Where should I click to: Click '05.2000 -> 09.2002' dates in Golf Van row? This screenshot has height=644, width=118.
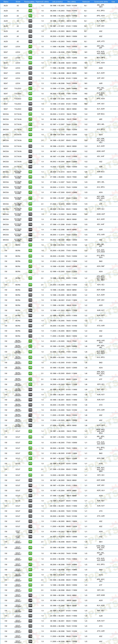(57, 532)
